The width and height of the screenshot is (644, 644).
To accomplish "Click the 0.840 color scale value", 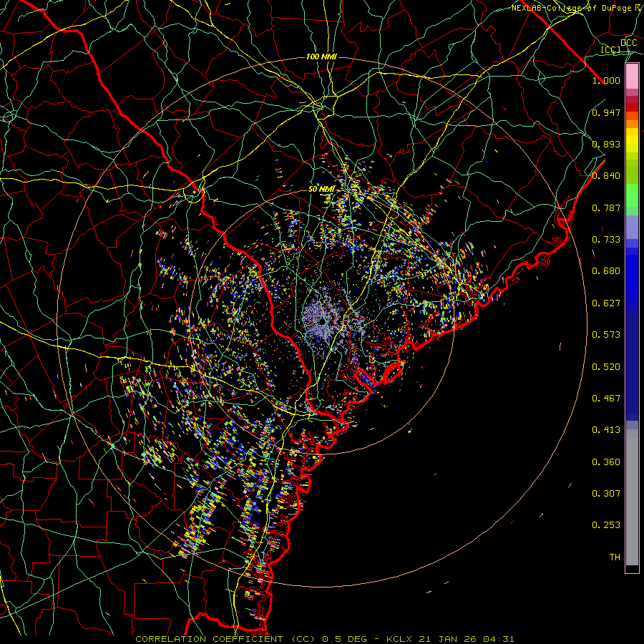I will [x=606, y=176].
